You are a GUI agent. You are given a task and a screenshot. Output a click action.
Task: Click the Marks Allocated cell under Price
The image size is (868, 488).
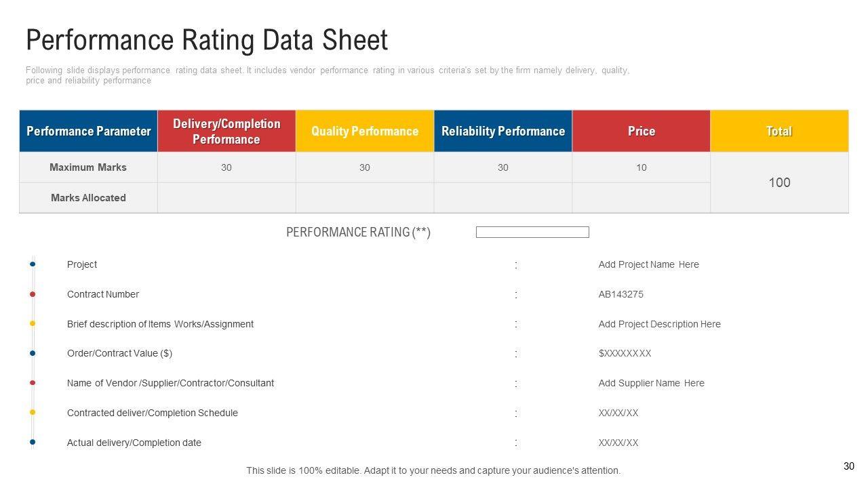pos(641,198)
